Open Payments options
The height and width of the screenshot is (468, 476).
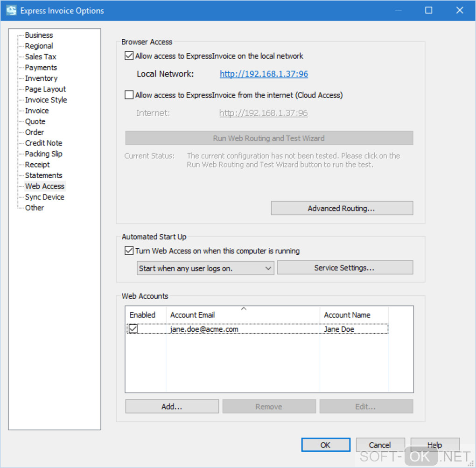click(x=41, y=67)
